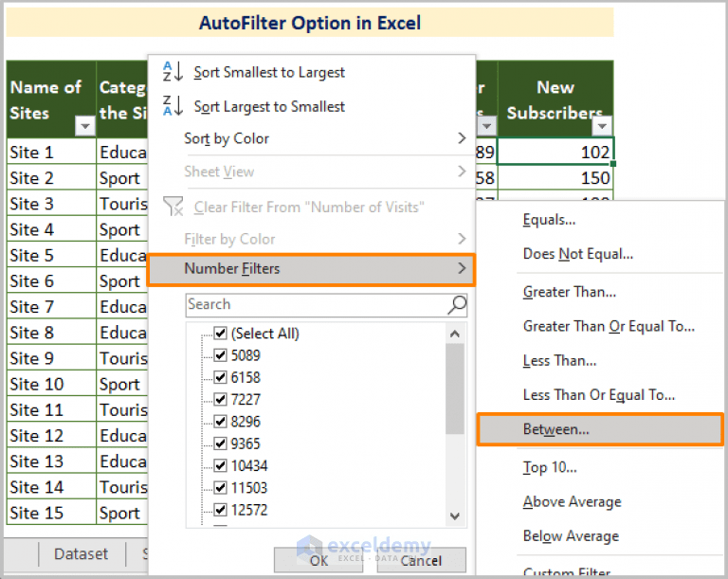Viewport: 728px width, 579px height.
Task: Uncheck the 9365 value checkbox
Action: coord(220,443)
